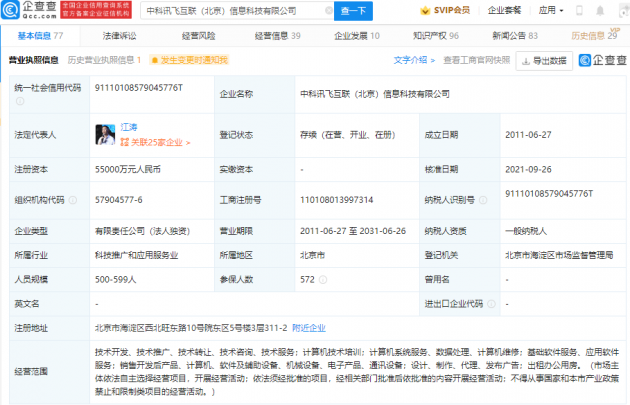
Task: Click 查看工商官网快照 link
Action: 477,60
